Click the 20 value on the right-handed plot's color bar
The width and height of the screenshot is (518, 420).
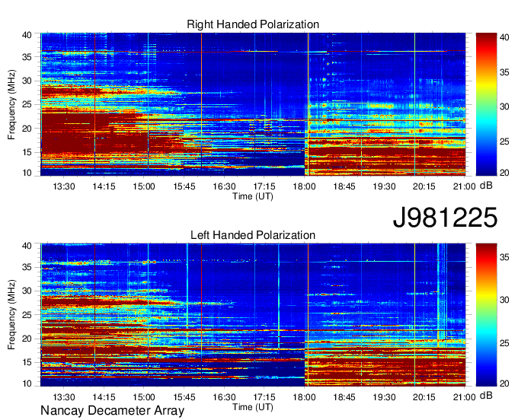pyautogui.click(x=504, y=173)
